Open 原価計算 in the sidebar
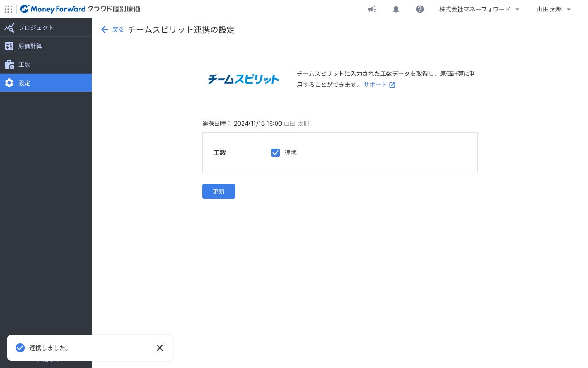The width and height of the screenshot is (588, 368). (46, 46)
